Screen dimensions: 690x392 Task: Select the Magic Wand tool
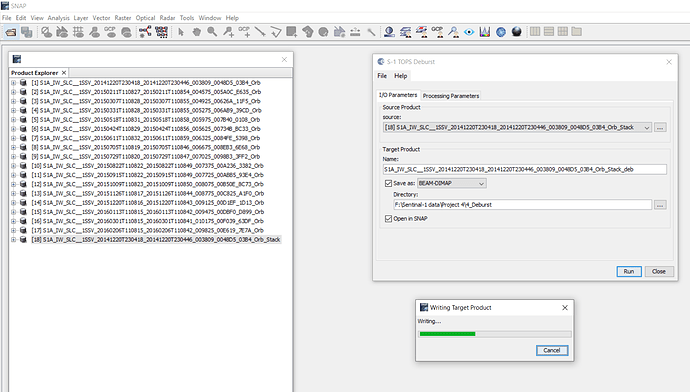371,32
